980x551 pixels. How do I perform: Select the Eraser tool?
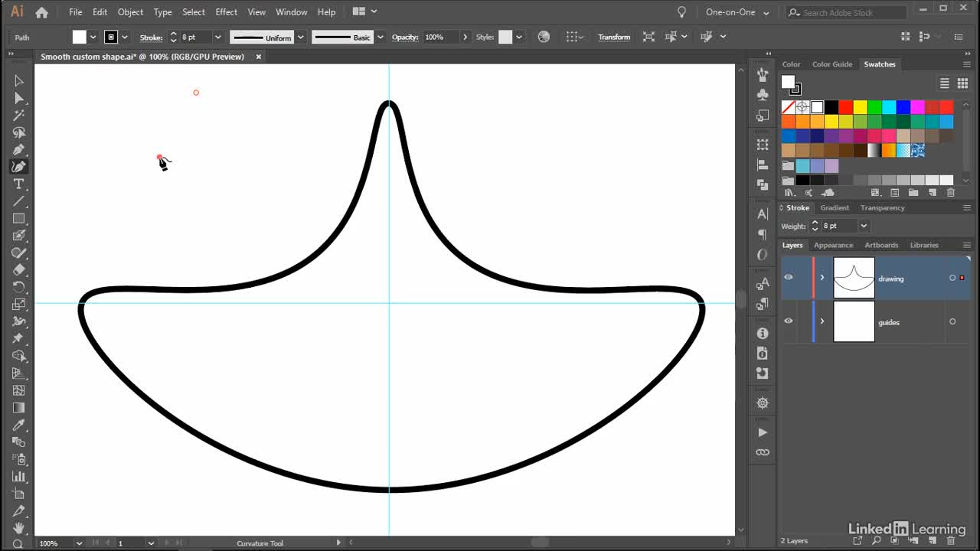coord(18,270)
